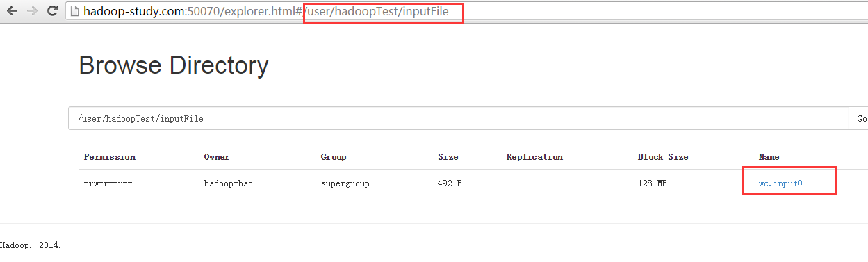Click the supergroup group cell
The height and width of the screenshot is (262, 868).
tap(345, 184)
